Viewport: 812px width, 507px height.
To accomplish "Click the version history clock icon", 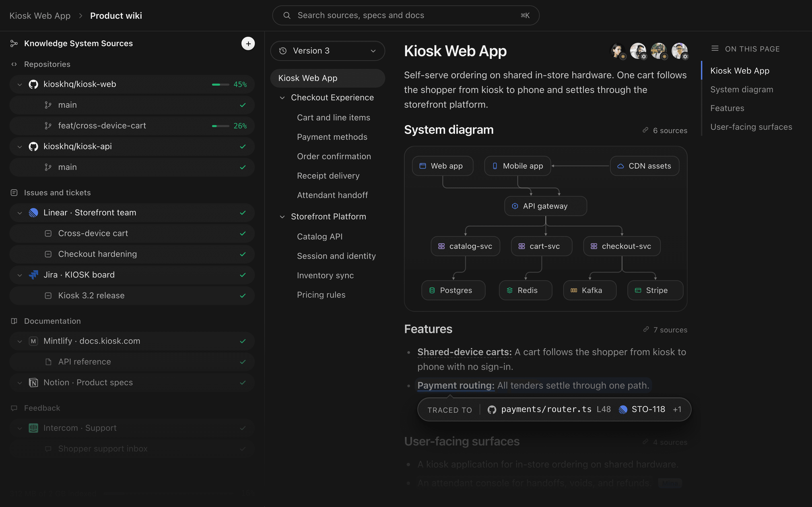I will pyautogui.click(x=283, y=51).
